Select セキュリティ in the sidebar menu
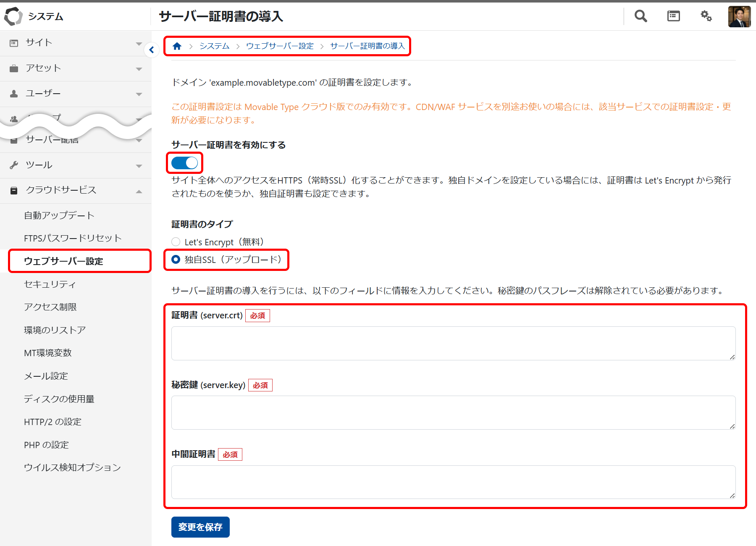 pyautogui.click(x=50, y=284)
